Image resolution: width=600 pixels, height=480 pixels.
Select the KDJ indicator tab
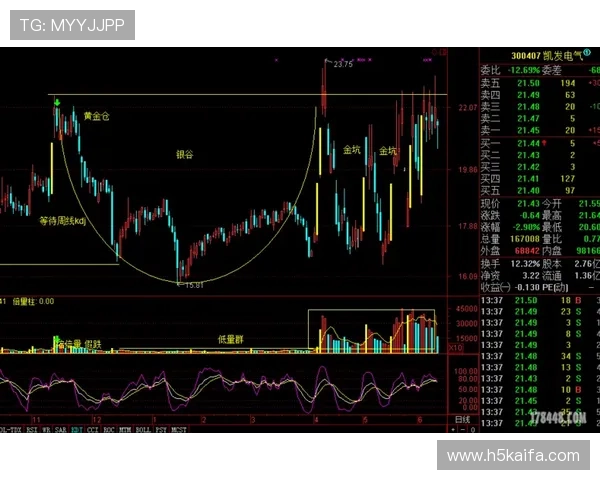coord(76,429)
